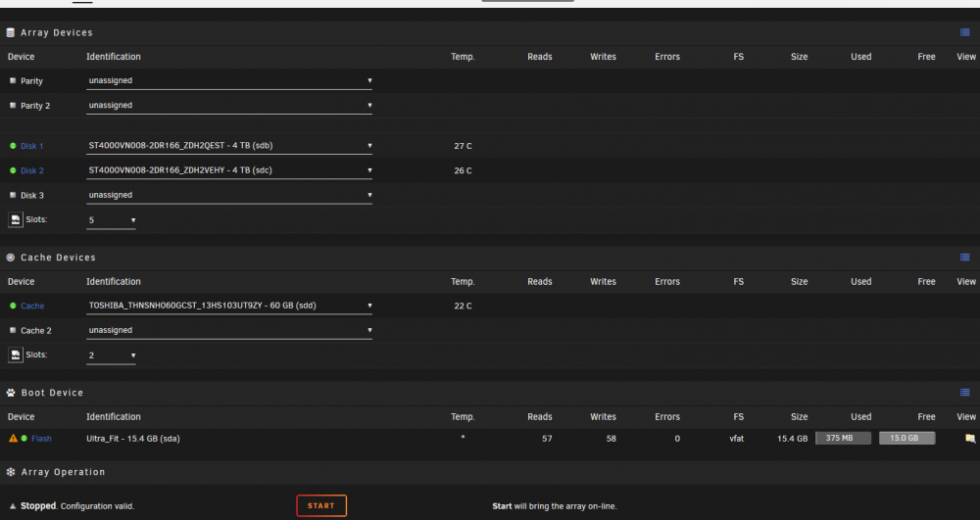The height and width of the screenshot is (520, 980).
Task: Click the Parity 2 device label
Action: point(35,106)
